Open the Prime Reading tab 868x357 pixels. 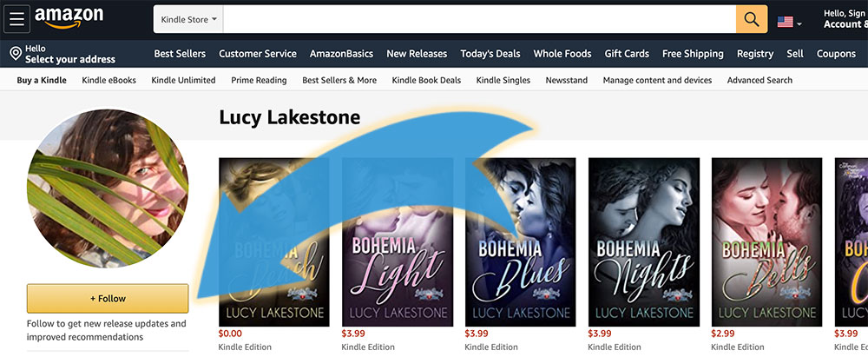tap(259, 81)
